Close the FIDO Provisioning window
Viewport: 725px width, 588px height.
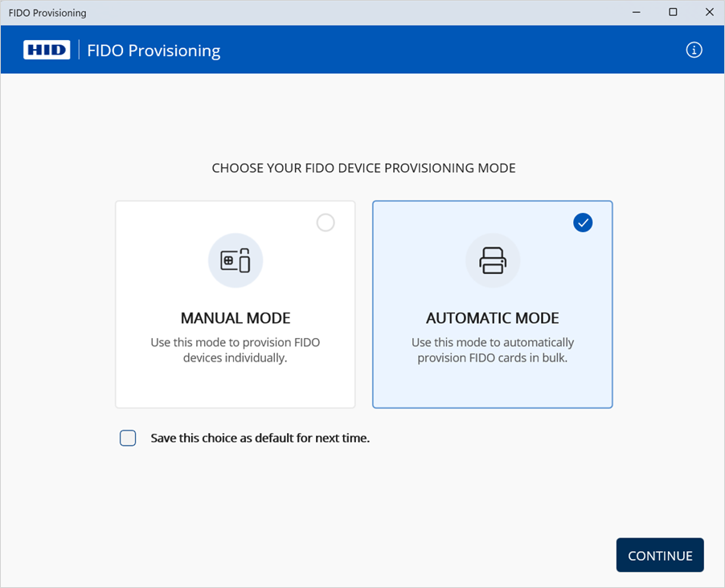[x=709, y=12]
